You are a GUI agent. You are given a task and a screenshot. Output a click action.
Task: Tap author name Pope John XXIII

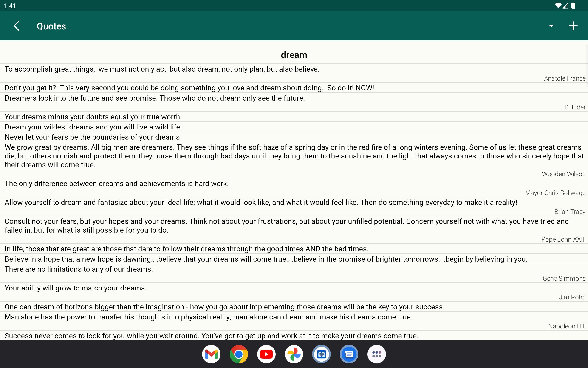tap(563, 239)
